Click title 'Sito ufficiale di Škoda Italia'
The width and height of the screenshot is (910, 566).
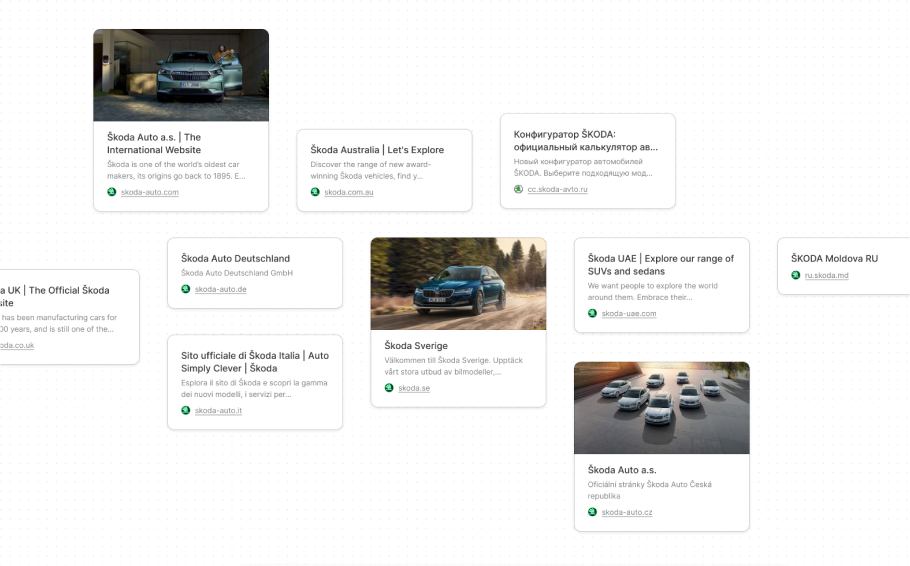click(255, 362)
